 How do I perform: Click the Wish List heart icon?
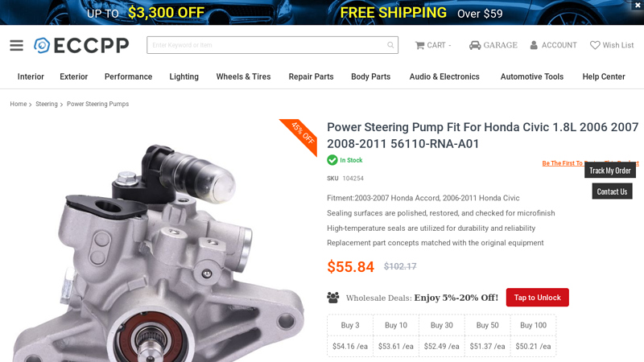click(595, 45)
